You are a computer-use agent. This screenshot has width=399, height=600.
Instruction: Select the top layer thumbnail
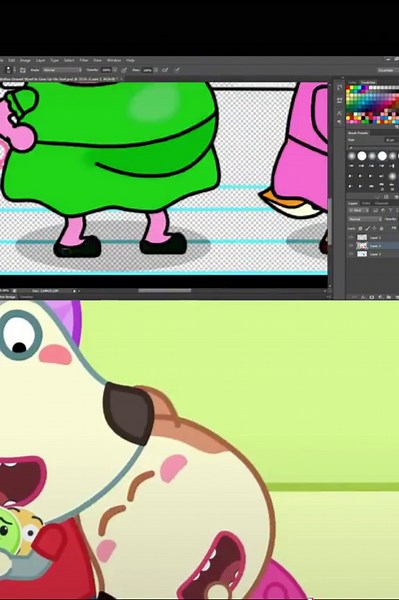coord(362,238)
